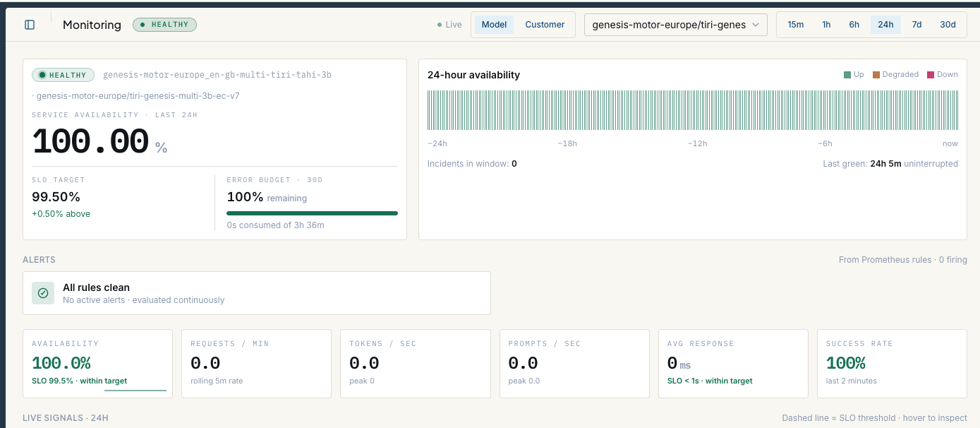The image size is (980, 428).
Task: Click the Live indicator dot
Action: pyautogui.click(x=440, y=25)
